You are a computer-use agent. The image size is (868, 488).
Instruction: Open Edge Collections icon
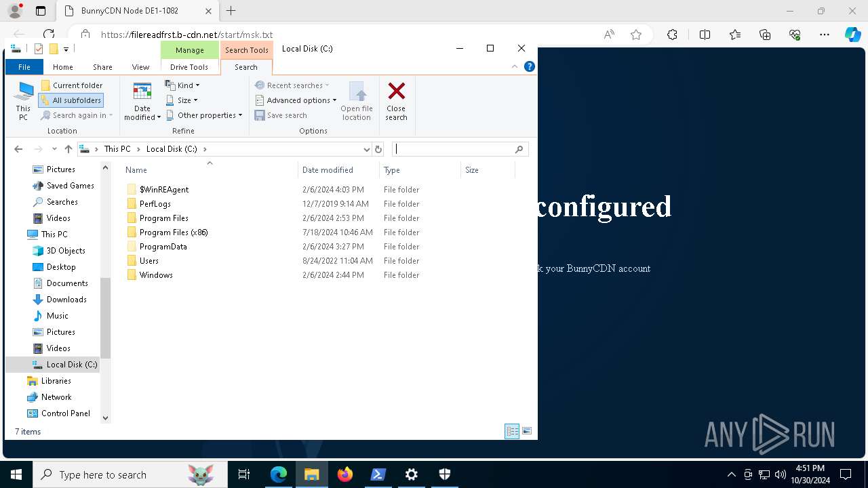click(765, 35)
